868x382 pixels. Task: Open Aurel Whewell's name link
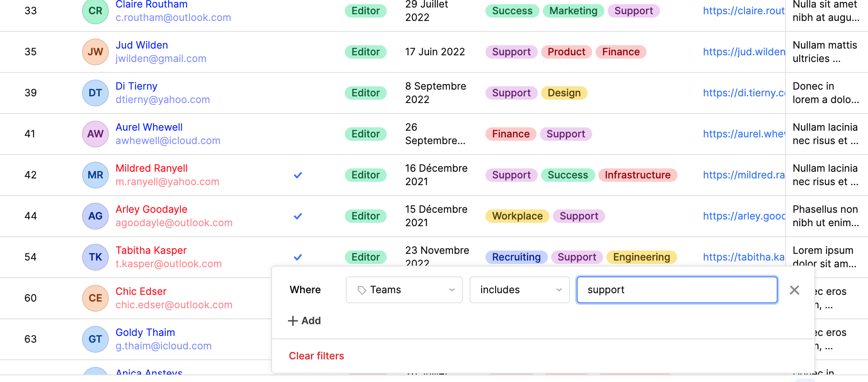(149, 127)
